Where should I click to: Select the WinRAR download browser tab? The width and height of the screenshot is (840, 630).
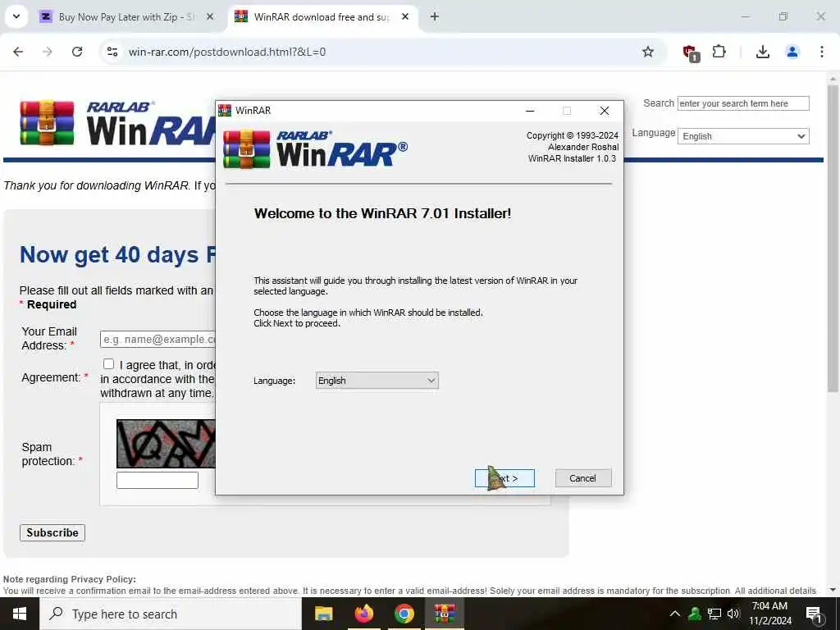click(x=322, y=17)
